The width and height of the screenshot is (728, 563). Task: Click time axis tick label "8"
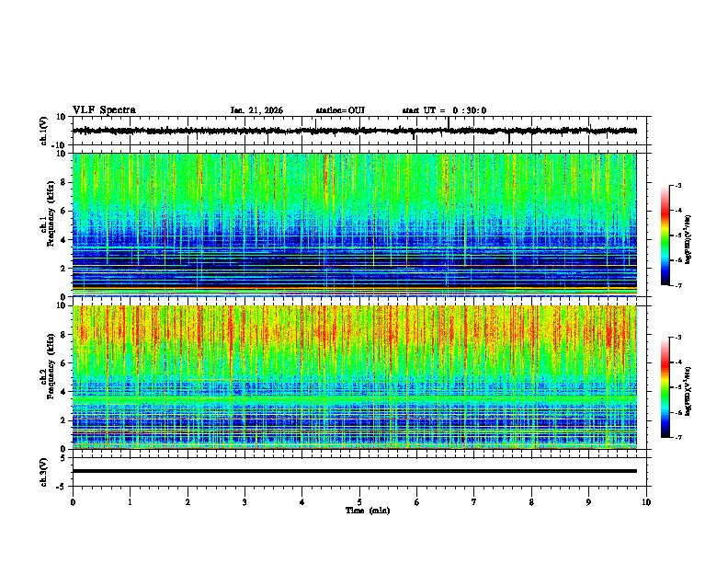tap(531, 502)
